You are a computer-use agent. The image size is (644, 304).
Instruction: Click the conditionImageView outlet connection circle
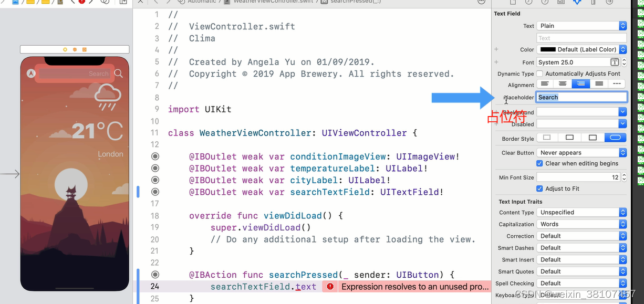pos(155,156)
